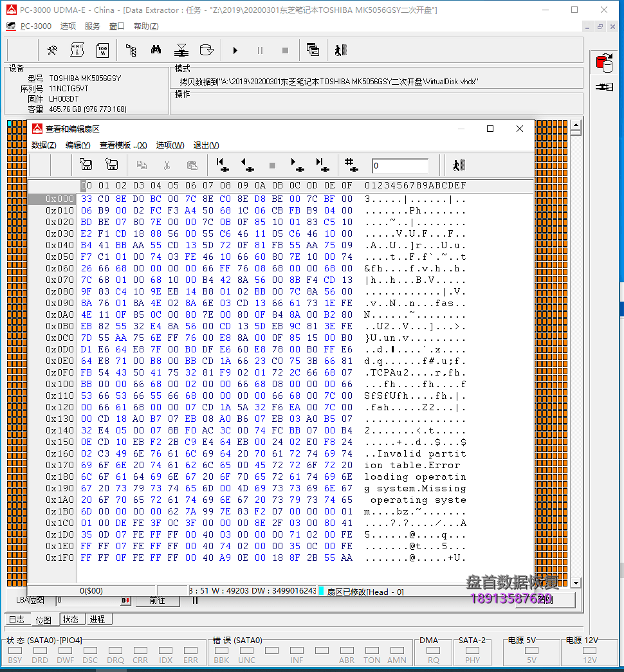624x672 pixels.
Task: Switch to the 位图 tab
Action: point(44,620)
